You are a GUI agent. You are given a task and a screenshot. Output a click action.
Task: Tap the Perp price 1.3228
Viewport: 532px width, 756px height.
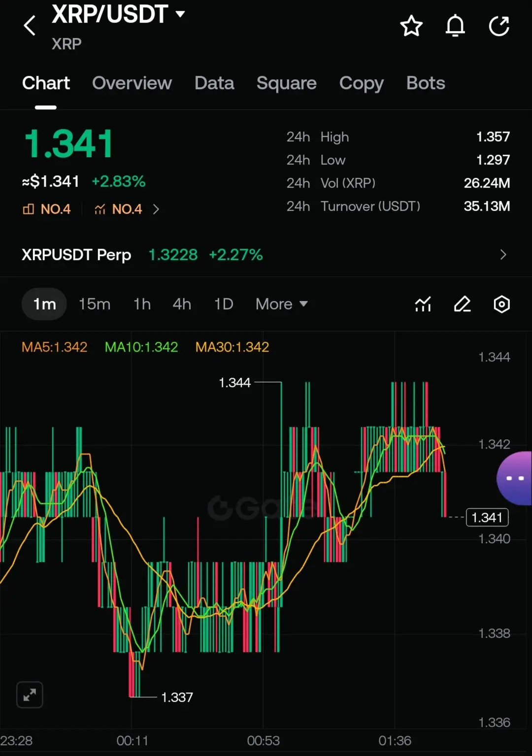173,255
